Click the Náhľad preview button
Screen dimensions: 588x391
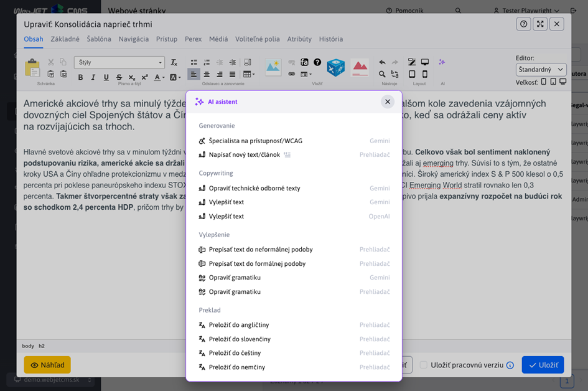tap(47, 365)
